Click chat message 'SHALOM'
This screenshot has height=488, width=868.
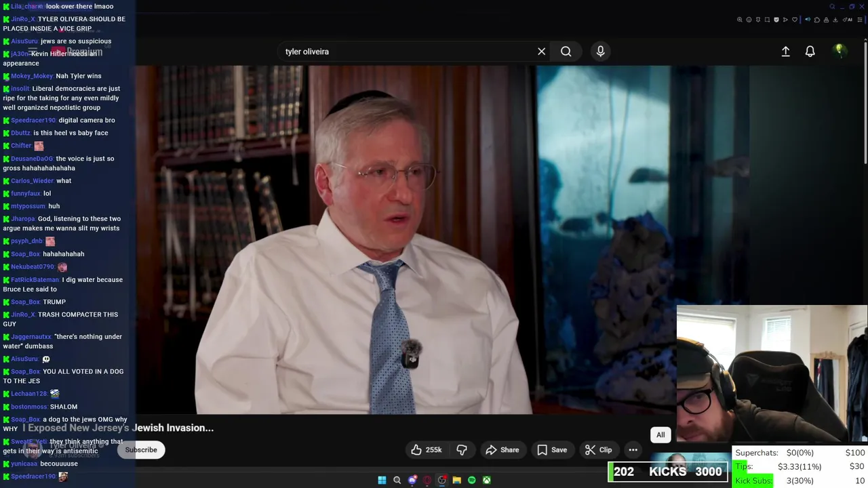[x=64, y=407]
